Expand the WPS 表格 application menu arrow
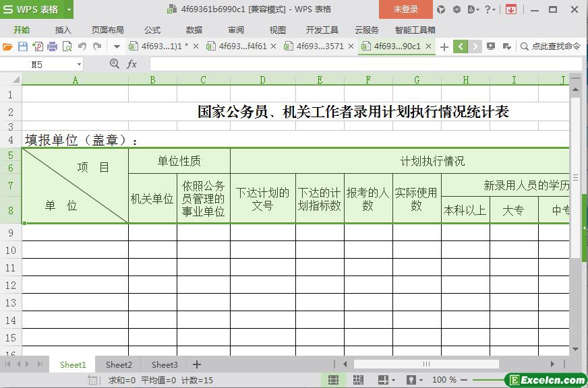The height and width of the screenshot is (388, 588). (69, 9)
